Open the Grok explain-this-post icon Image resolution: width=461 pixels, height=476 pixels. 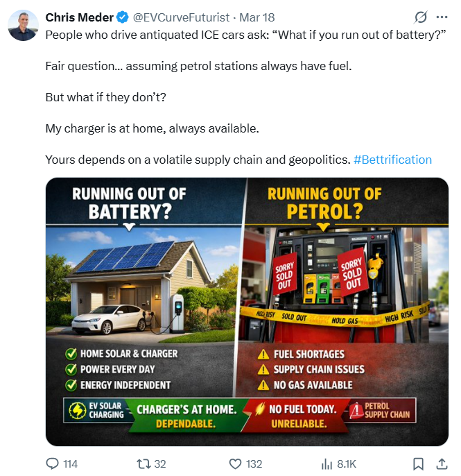tap(420, 17)
